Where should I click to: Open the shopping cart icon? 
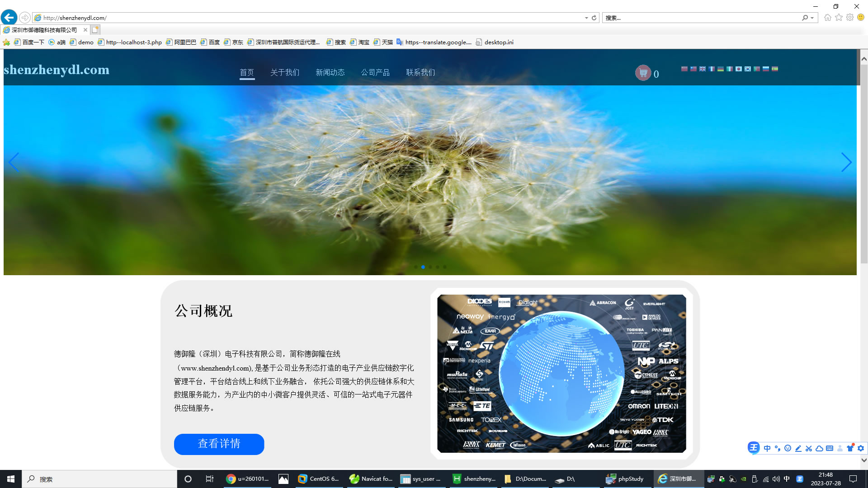tap(643, 73)
